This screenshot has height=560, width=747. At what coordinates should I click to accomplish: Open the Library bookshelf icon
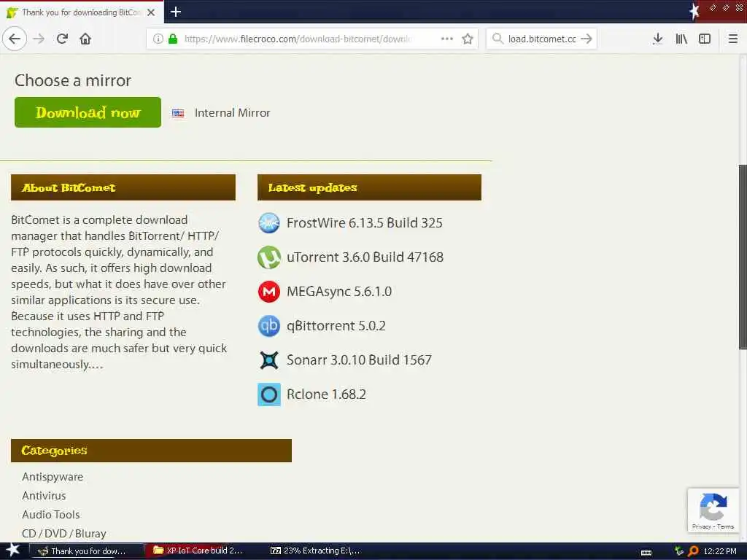681,39
